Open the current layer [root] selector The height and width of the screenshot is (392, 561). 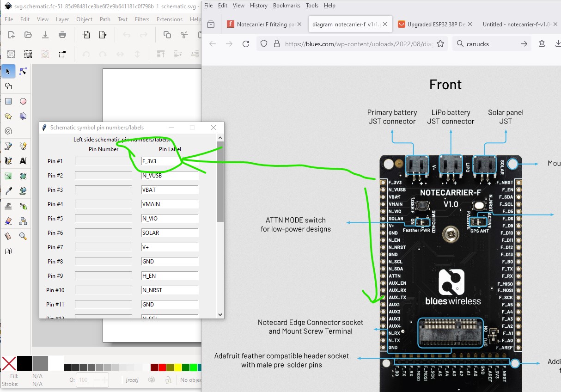[132, 380]
